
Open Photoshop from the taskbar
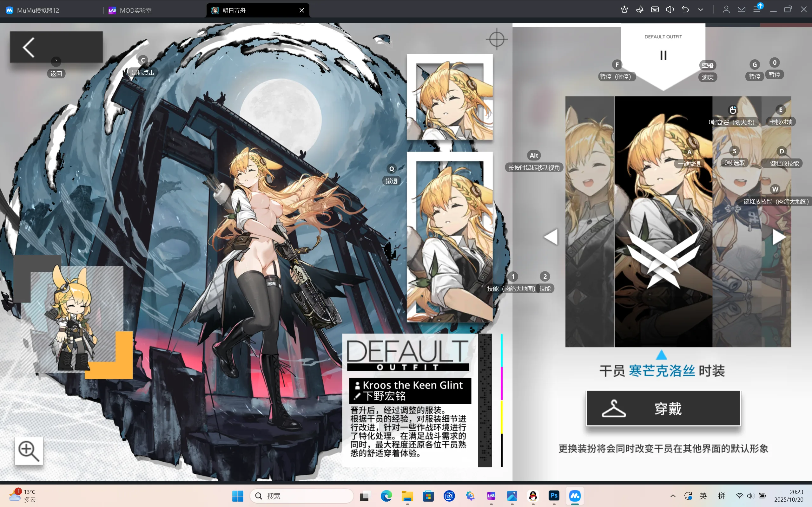point(554,496)
